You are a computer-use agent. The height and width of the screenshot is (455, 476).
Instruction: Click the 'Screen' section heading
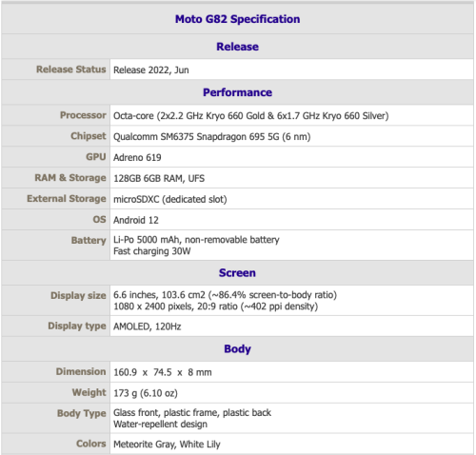(237, 273)
